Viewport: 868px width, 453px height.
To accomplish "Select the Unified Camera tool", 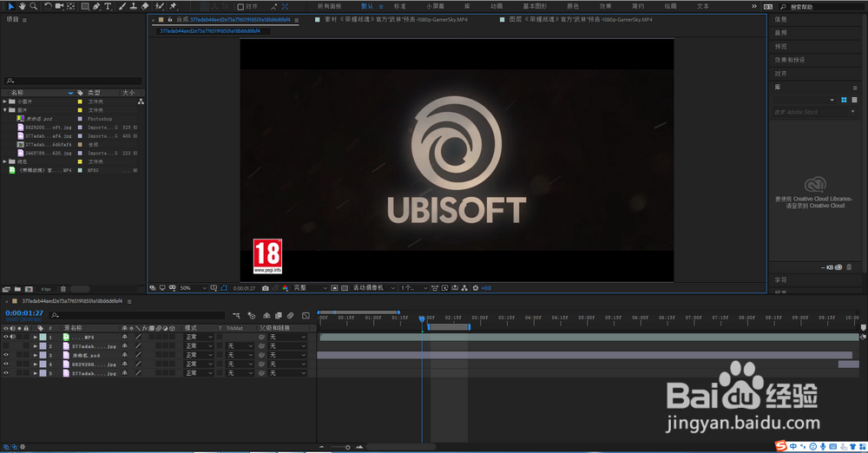I will 59,6.
